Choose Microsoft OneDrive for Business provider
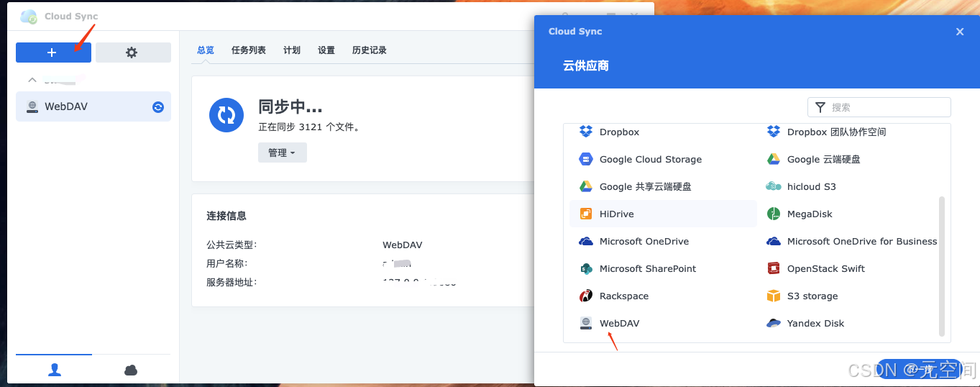This screenshot has width=980, height=387. [851, 242]
